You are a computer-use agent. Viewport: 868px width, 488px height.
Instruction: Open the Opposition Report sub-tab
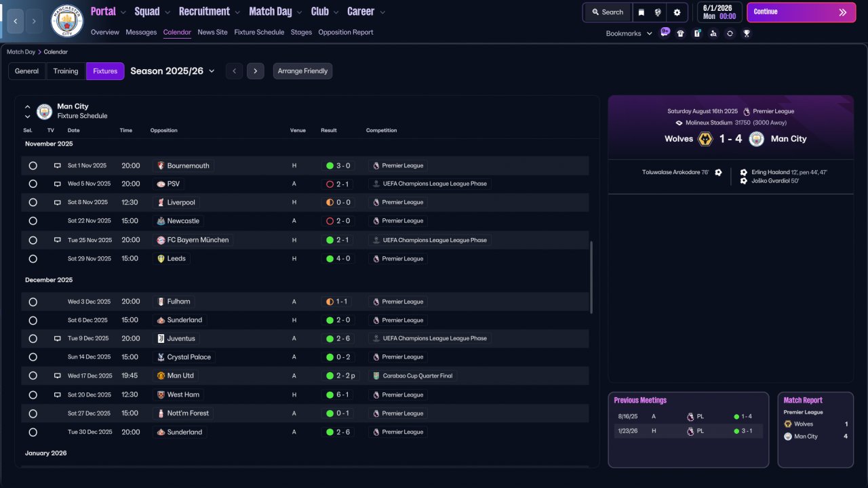pyautogui.click(x=346, y=32)
